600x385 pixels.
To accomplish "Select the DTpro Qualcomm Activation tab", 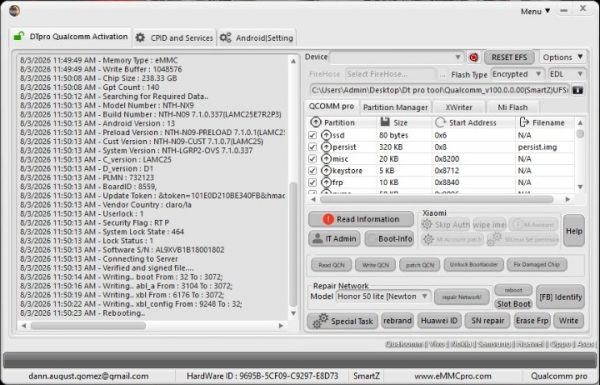I will coord(71,37).
